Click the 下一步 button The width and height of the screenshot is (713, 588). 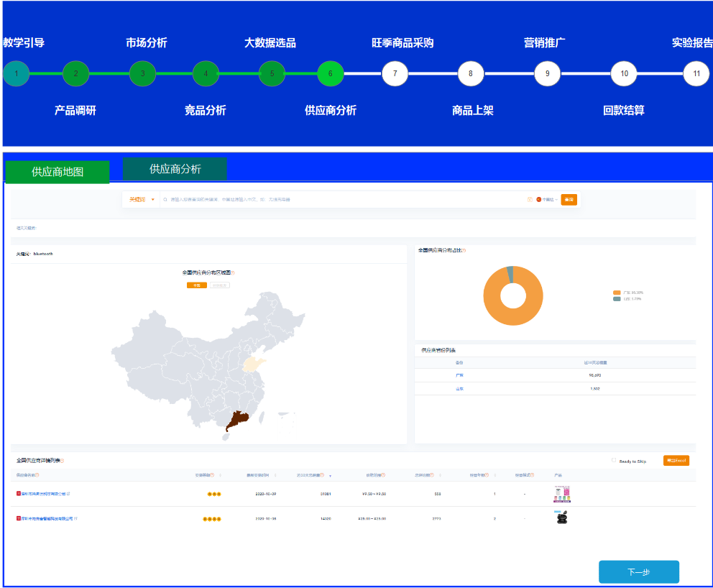tap(638, 571)
